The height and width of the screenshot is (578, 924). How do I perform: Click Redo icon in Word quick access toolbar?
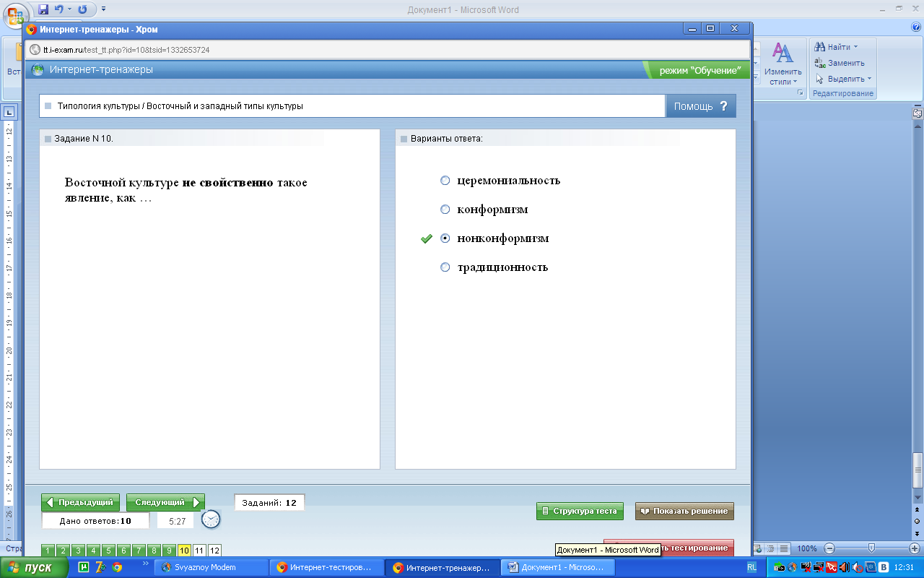click(82, 9)
